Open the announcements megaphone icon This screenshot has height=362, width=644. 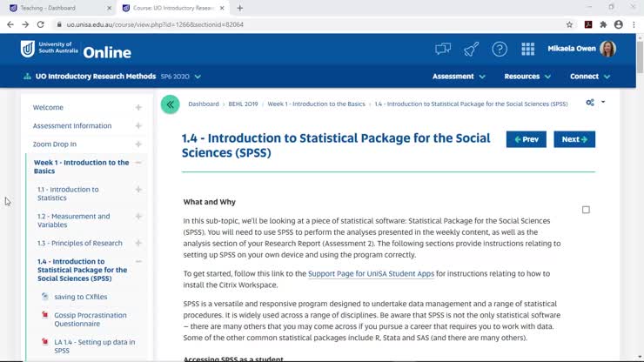[x=471, y=49]
